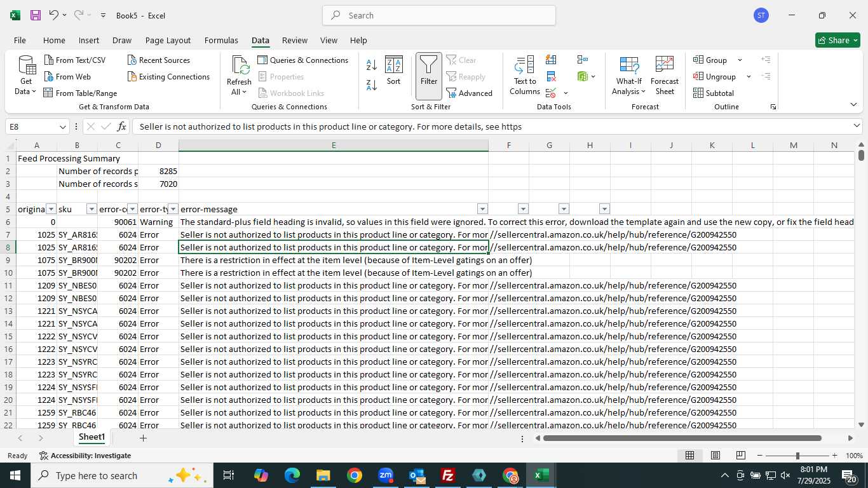The height and width of the screenshot is (488, 868).
Task: Expand the formula bar
Action: tap(857, 126)
